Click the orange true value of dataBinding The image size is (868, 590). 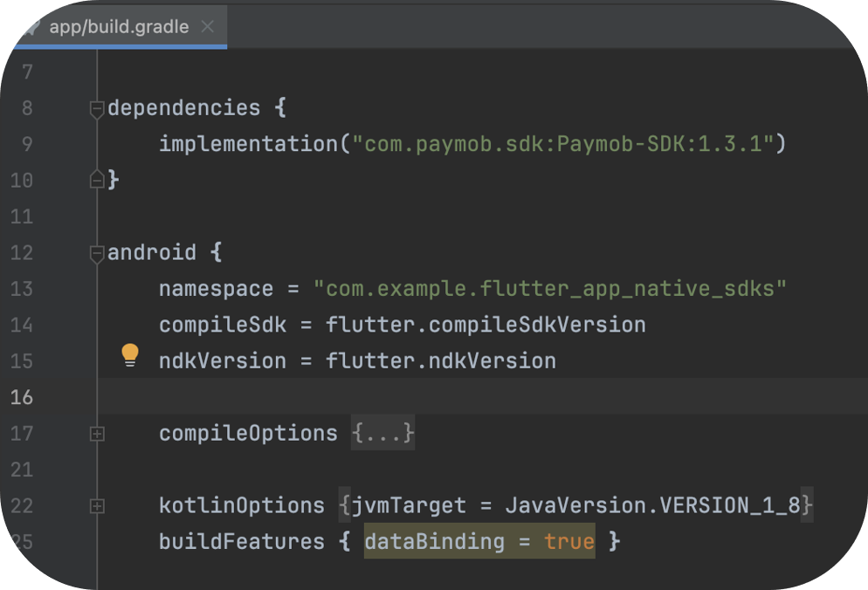568,542
